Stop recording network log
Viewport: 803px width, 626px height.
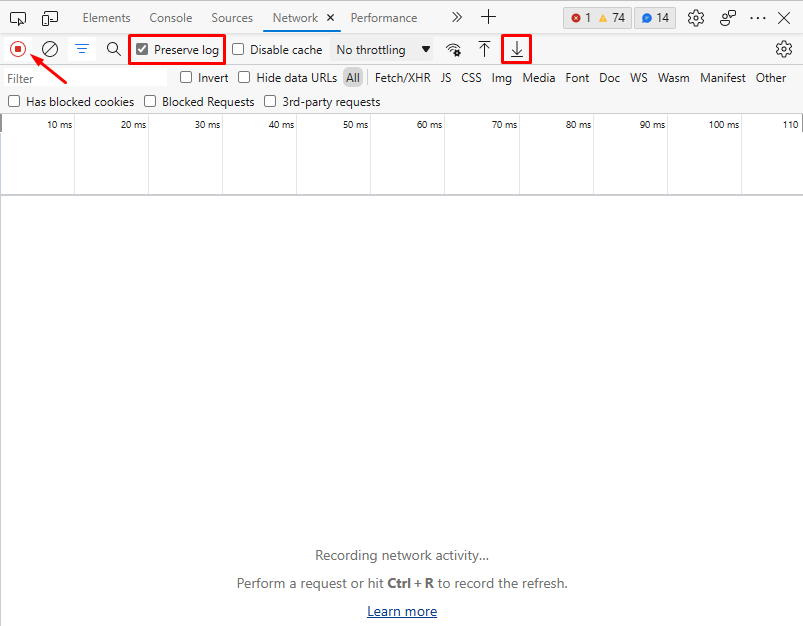(18, 49)
